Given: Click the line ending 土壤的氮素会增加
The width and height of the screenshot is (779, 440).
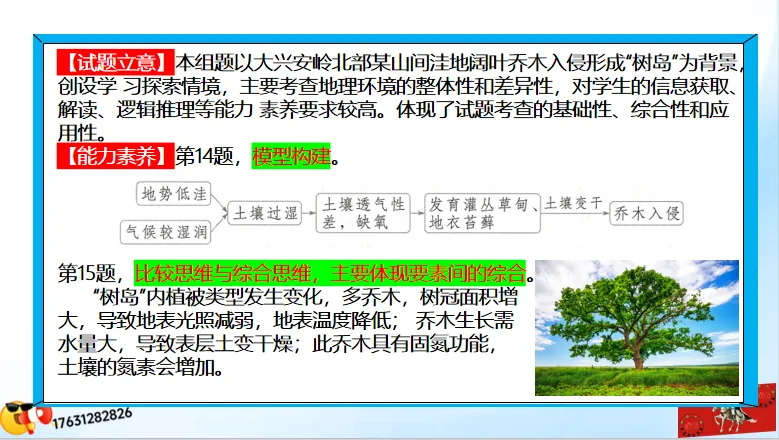Looking at the screenshot, I should point(141,368).
